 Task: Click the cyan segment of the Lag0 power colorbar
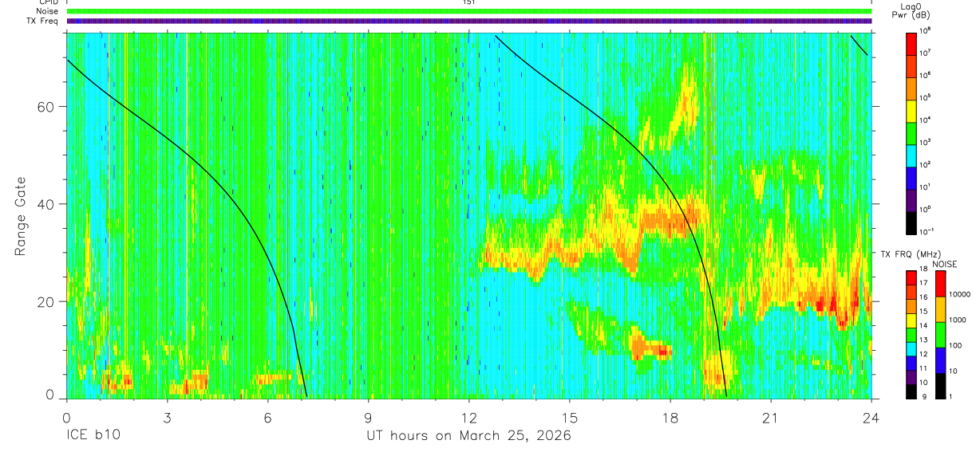point(911,155)
